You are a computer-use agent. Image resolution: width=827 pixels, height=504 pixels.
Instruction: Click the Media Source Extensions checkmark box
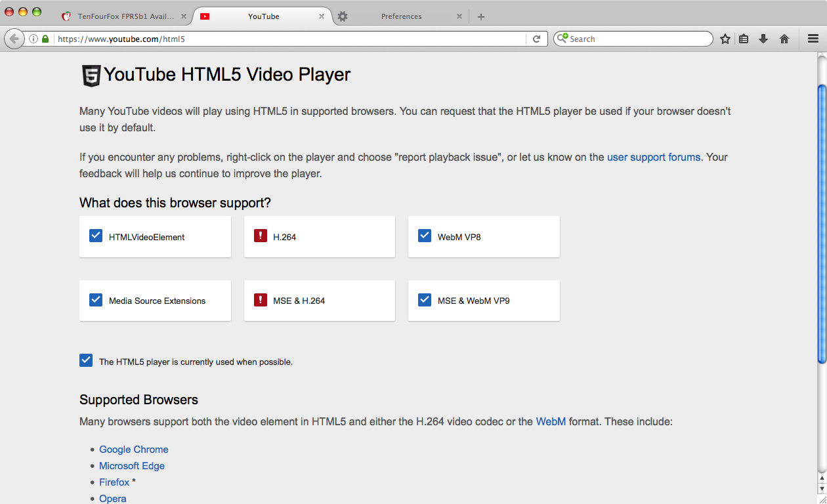[96, 300]
